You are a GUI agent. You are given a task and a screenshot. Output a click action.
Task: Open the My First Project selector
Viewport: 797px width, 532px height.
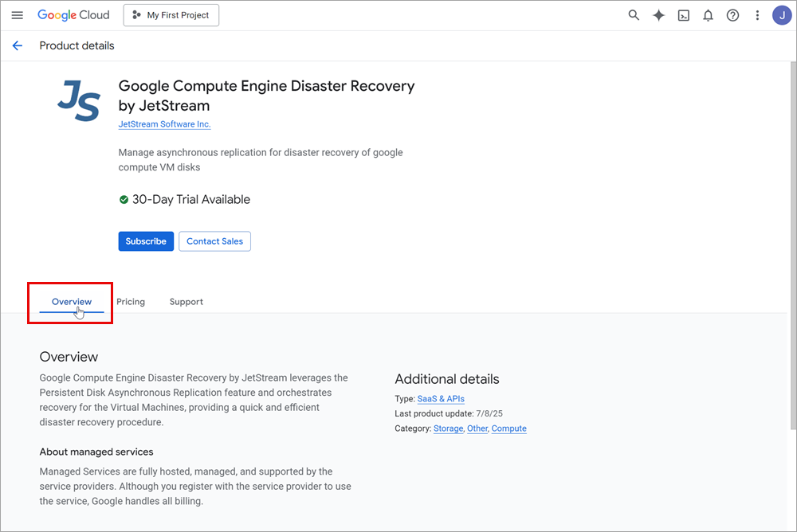tap(171, 15)
